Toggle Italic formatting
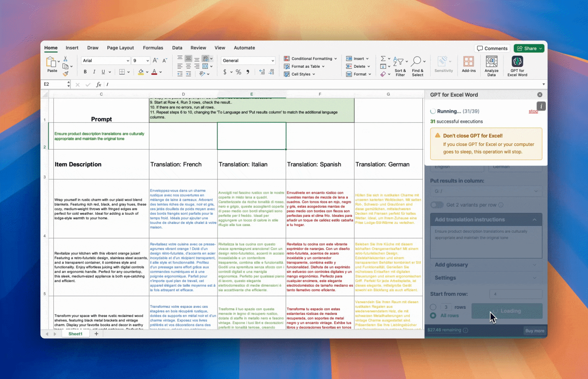The height and width of the screenshot is (379, 588). pyautogui.click(x=94, y=72)
